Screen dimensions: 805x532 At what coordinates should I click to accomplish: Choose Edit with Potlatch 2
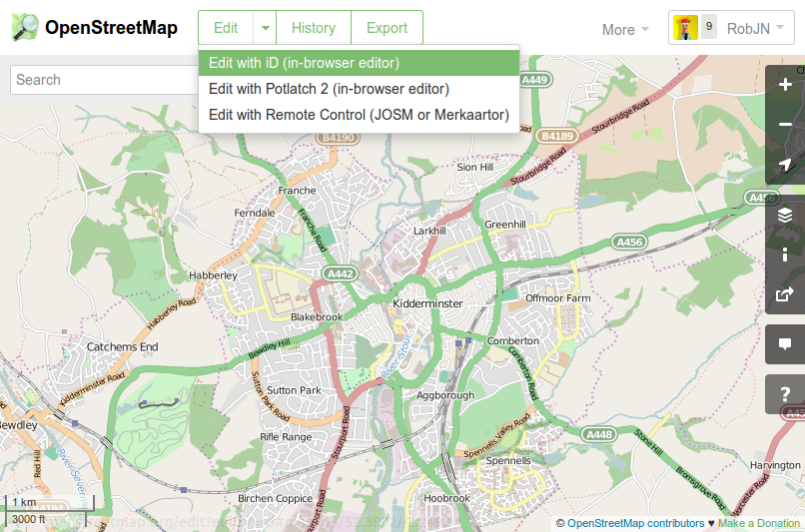click(x=359, y=89)
